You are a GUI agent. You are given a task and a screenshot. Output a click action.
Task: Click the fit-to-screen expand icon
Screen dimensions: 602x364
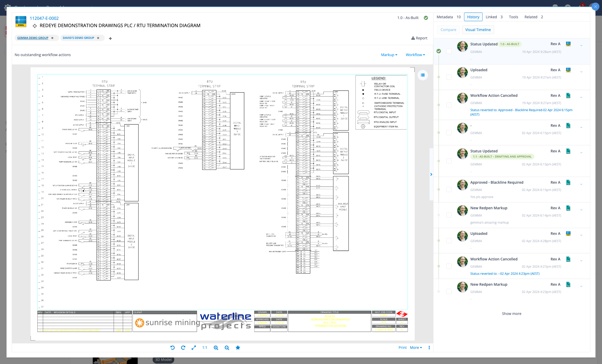tap(194, 348)
